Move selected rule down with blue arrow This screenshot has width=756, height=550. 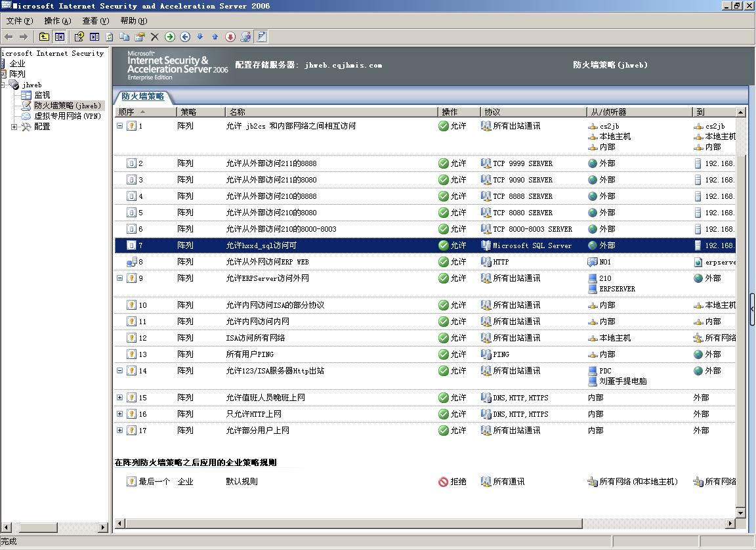(x=200, y=37)
